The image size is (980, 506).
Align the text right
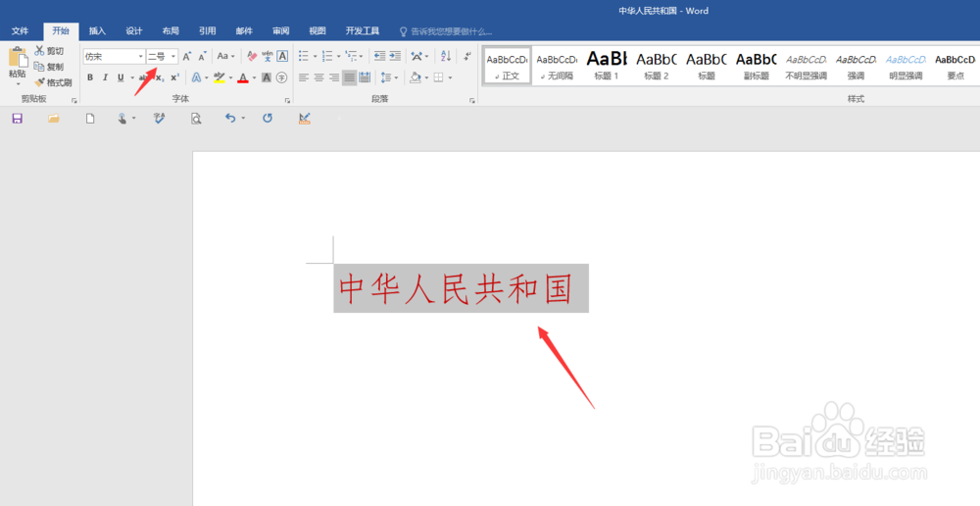point(334,77)
